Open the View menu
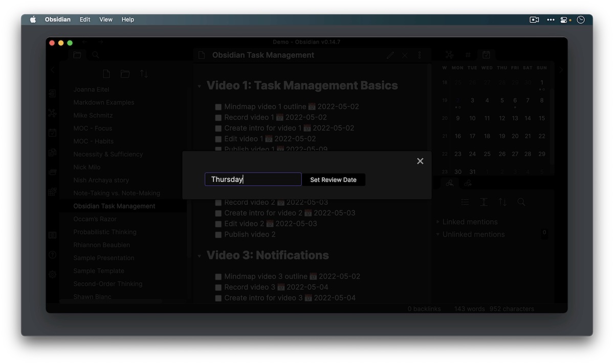This screenshot has height=364, width=614. [106, 19]
